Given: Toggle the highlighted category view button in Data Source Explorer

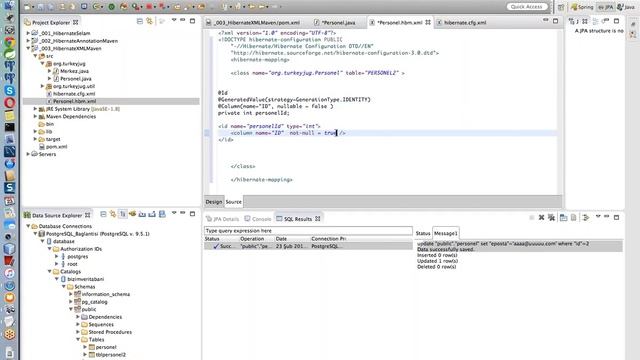Looking at the screenshot, I should [123, 214].
